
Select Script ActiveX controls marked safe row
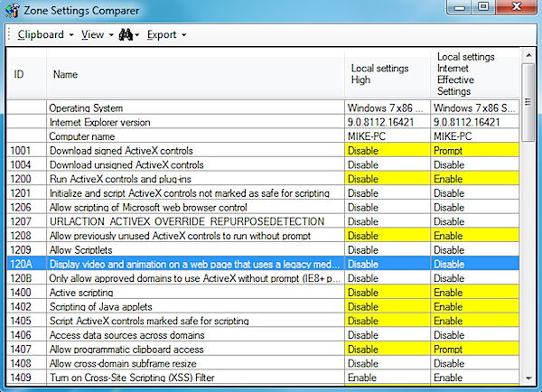[263, 321]
